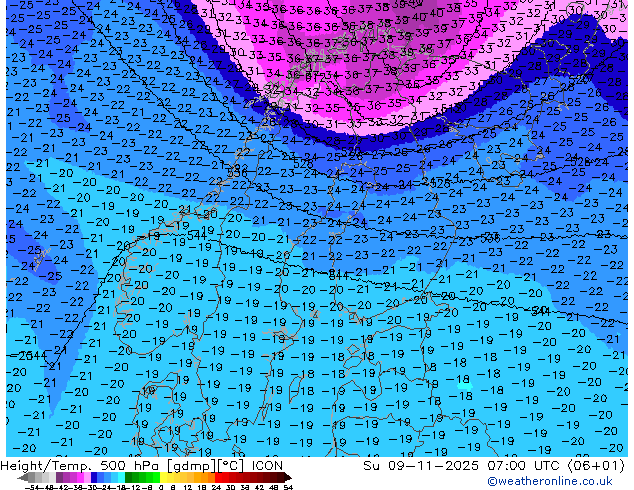Click the 'Su 09-11-2025' date text
The height and width of the screenshot is (490, 634).
coord(421,466)
